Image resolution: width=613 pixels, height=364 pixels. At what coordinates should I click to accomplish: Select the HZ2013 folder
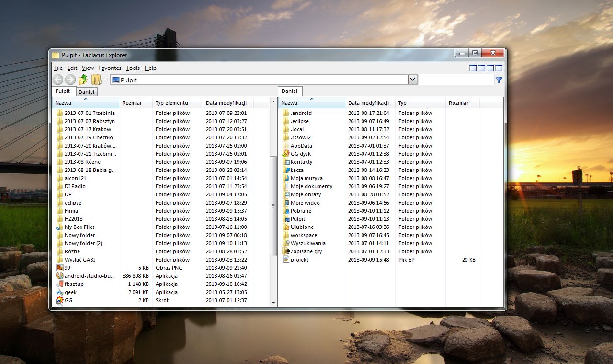74,219
